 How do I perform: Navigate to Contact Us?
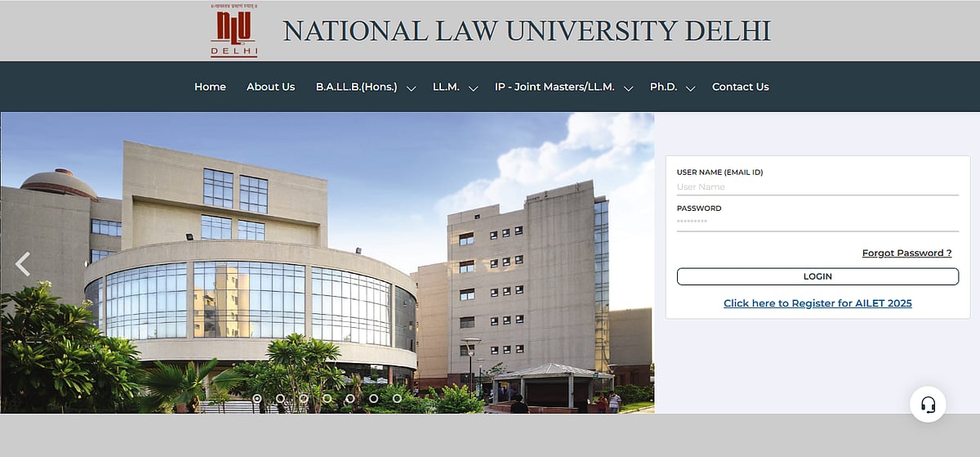point(740,87)
